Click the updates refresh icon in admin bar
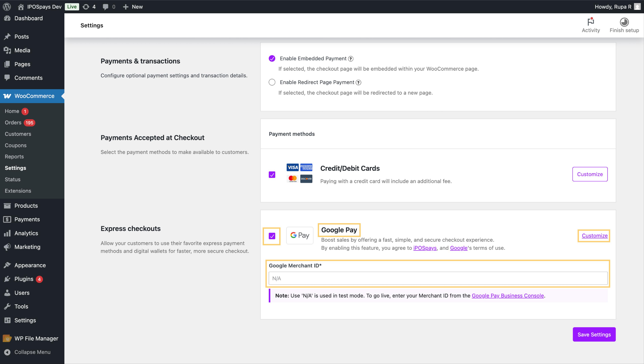Screen dimensions: 644x364 [86, 7]
